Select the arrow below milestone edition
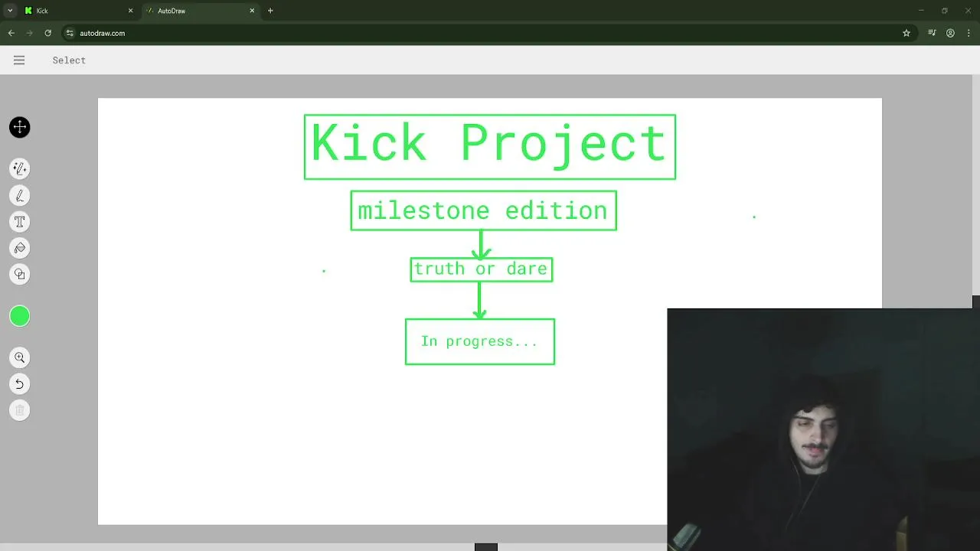 pos(481,245)
